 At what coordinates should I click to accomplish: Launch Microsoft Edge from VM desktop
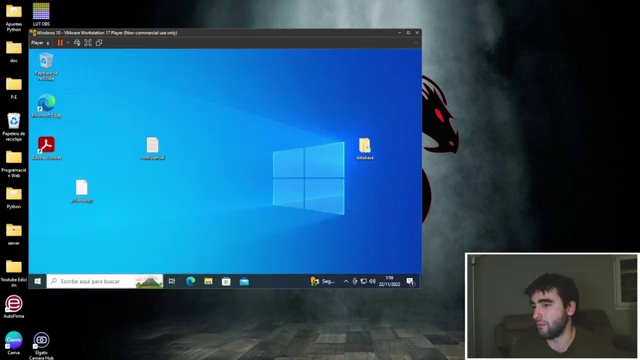46,106
